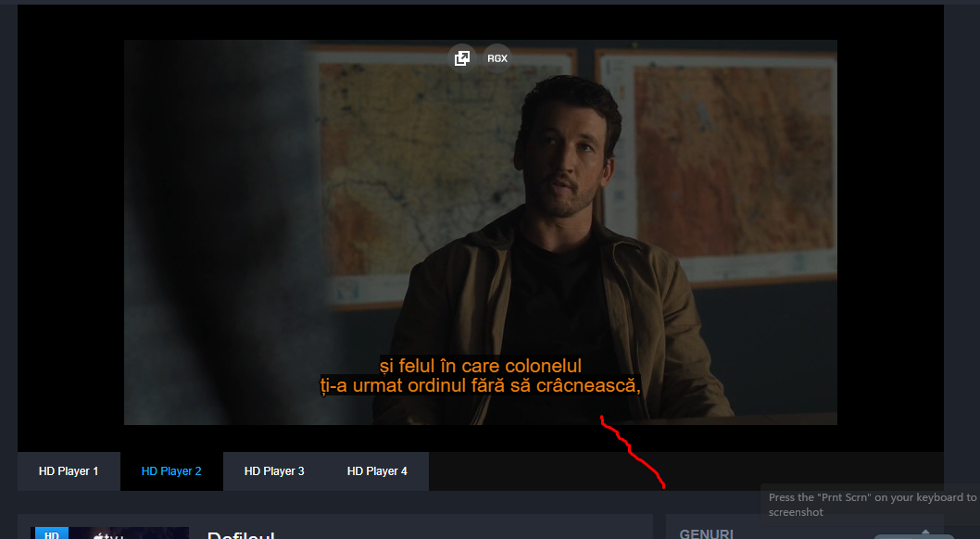This screenshot has height=539, width=980.
Task: Click the subtitle line "ți-a urmat ordinul fără să crâcnească,"
Action: click(x=481, y=385)
